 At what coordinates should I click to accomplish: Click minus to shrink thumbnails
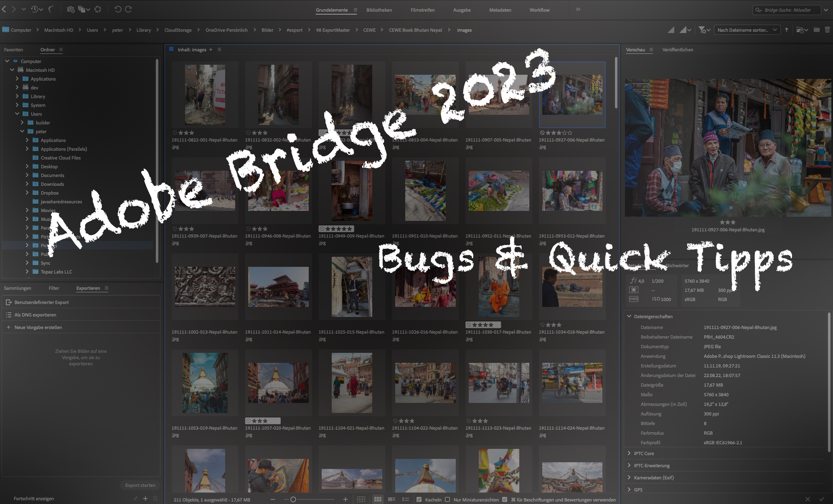click(273, 499)
